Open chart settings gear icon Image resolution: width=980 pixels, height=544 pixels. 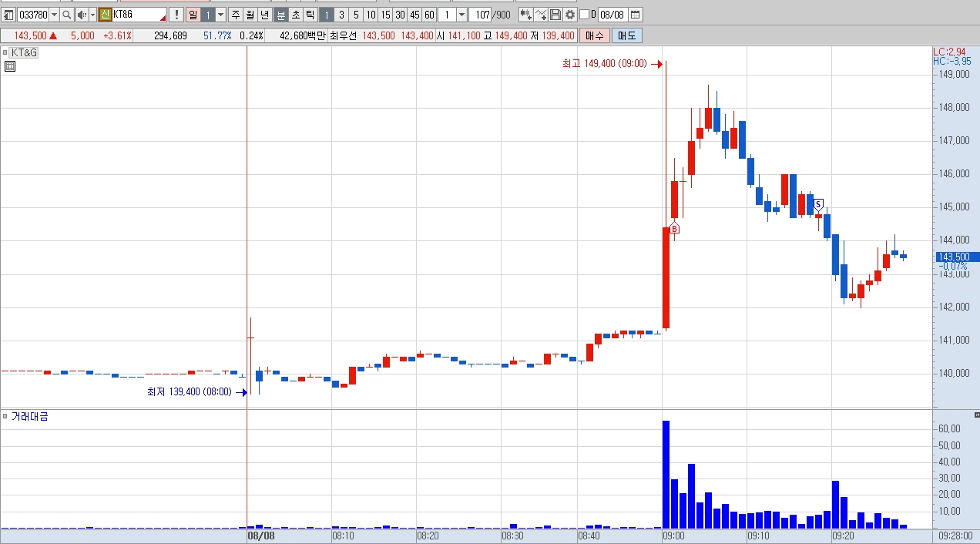(x=570, y=15)
